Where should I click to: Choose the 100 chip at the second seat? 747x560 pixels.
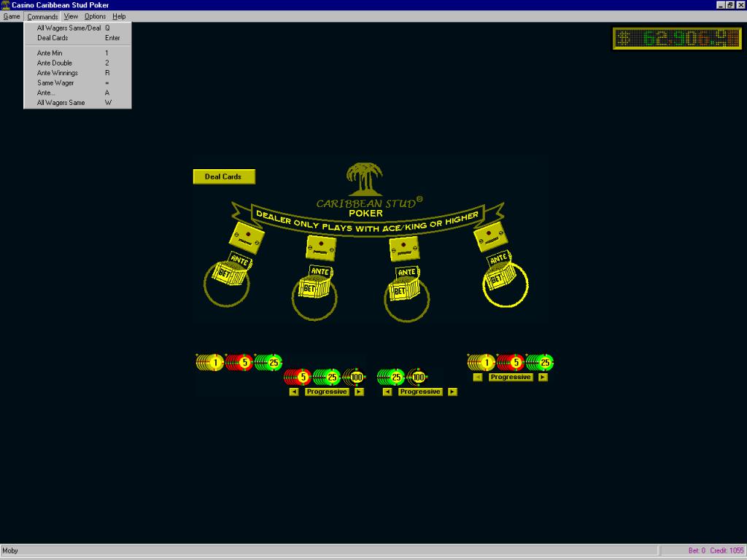(x=354, y=377)
